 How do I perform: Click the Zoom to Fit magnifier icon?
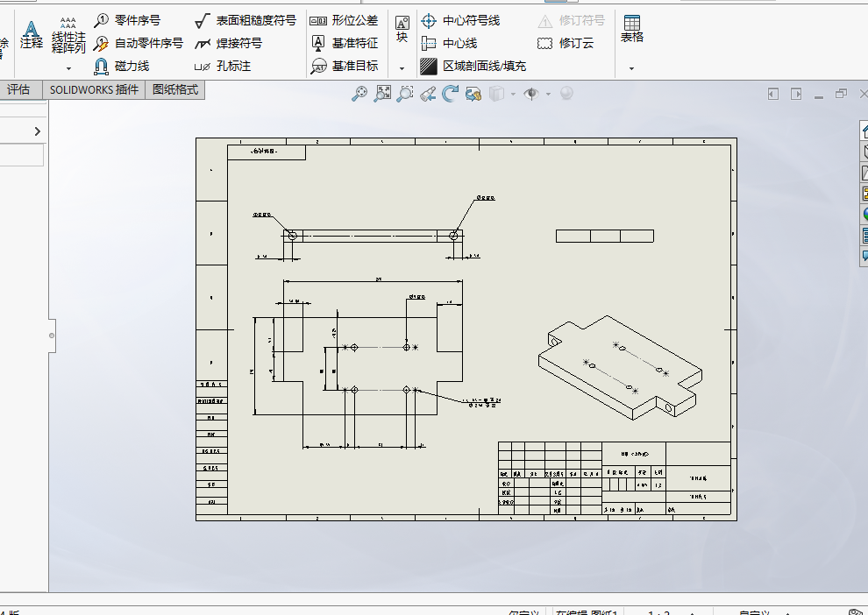click(359, 94)
